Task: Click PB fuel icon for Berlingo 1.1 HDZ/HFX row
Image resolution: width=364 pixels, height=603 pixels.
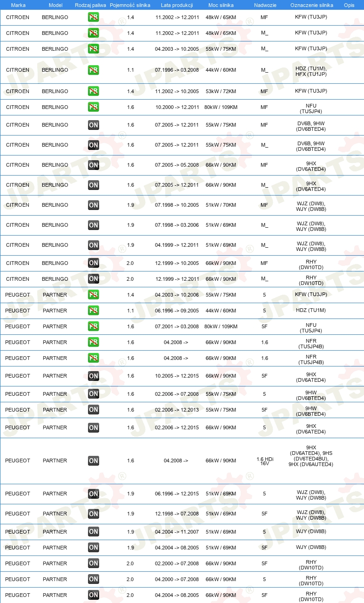Action: (x=94, y=70)
